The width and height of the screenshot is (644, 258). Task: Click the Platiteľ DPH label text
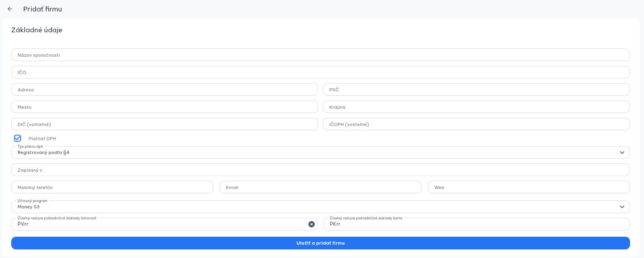point(42,139)
